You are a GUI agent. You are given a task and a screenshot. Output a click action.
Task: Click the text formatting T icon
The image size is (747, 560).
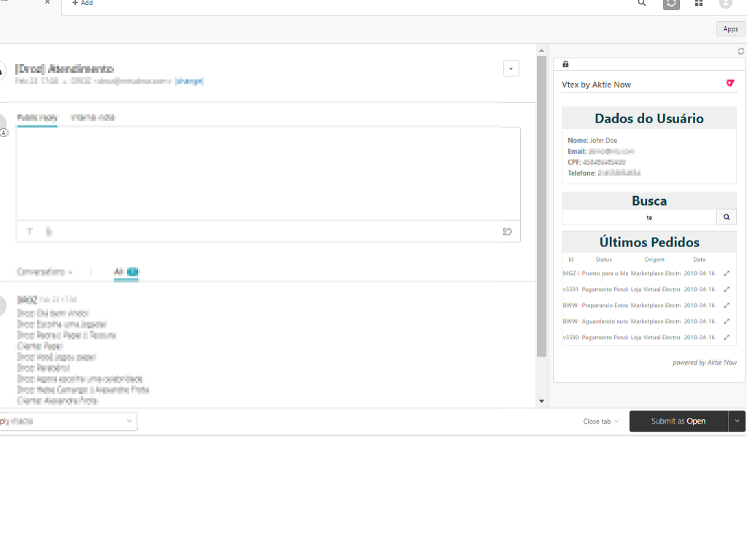click(x=30, y=231)
